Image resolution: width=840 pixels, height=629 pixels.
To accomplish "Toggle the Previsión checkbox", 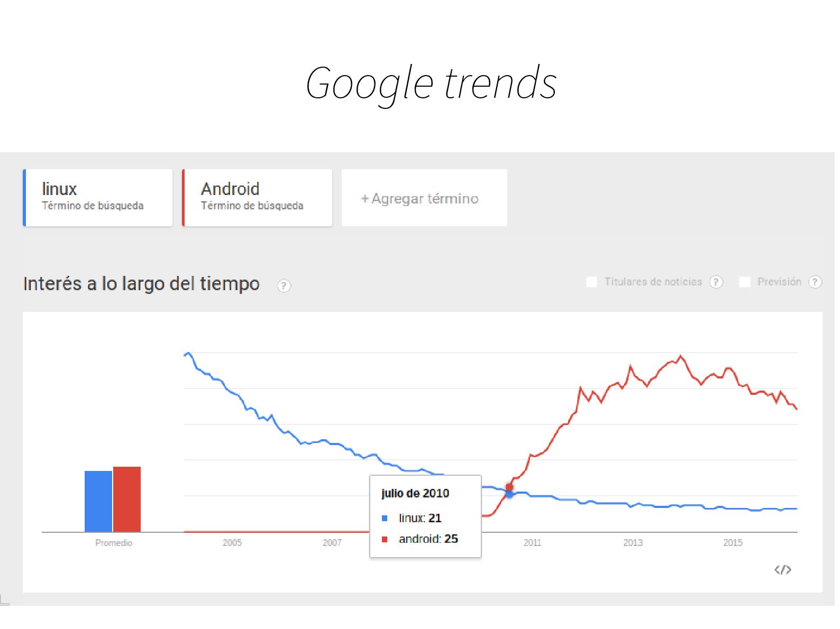I will pyautogui.click(x=744, y=282).
